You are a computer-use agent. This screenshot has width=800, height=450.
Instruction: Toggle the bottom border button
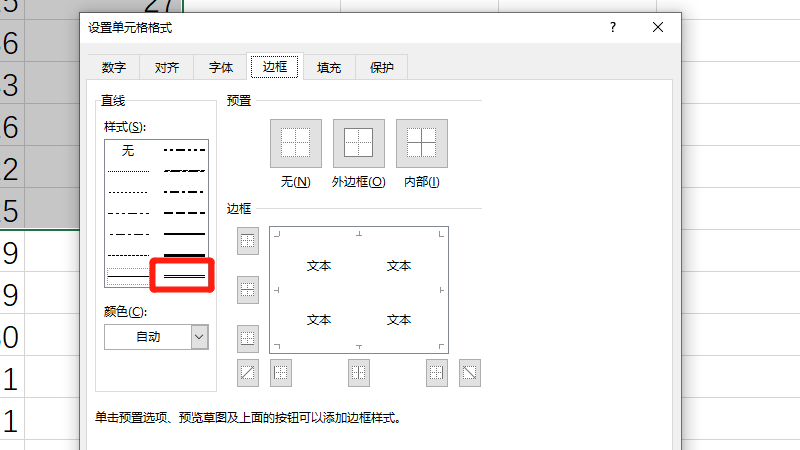click(248, 339)
